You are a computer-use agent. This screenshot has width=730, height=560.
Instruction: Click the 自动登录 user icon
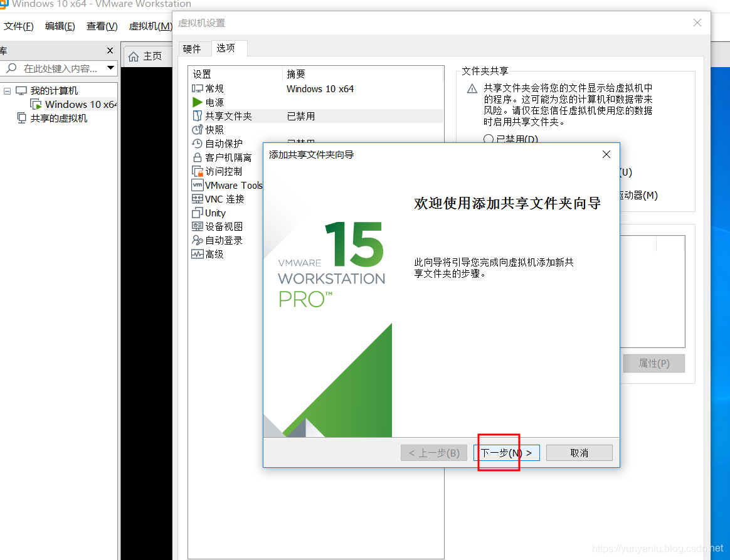coord(198,240)
